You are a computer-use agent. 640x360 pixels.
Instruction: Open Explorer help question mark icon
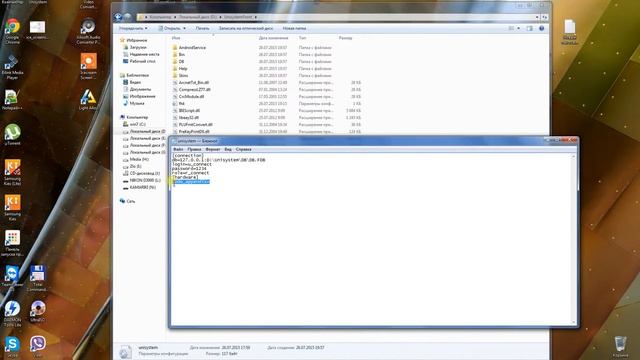542,28
